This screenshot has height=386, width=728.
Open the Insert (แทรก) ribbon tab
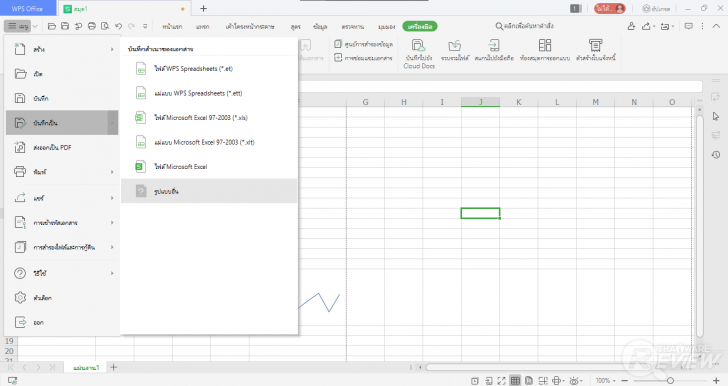(x=202, y=26)
